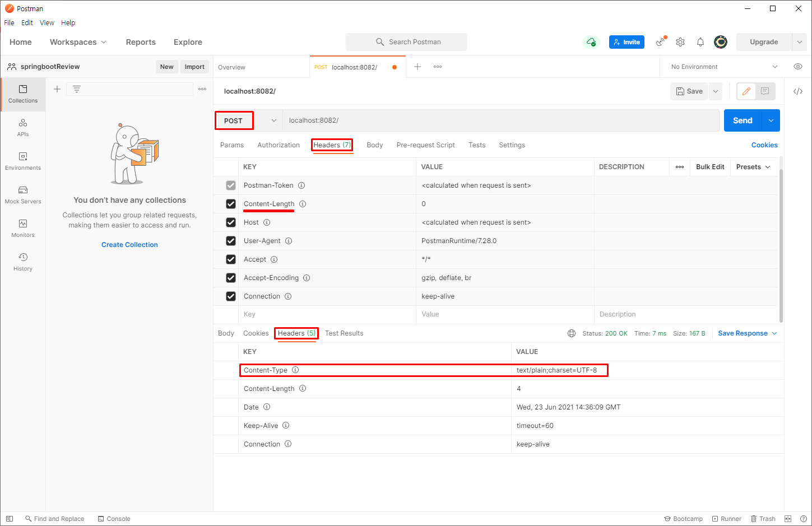Focus the Search Postman box

[x=406, y=42]
